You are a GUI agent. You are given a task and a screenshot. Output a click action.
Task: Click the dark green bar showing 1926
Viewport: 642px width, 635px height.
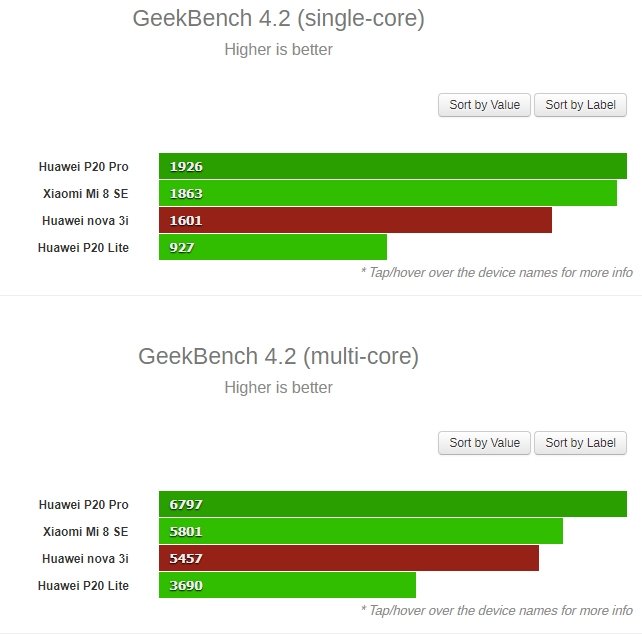[392, 166]
